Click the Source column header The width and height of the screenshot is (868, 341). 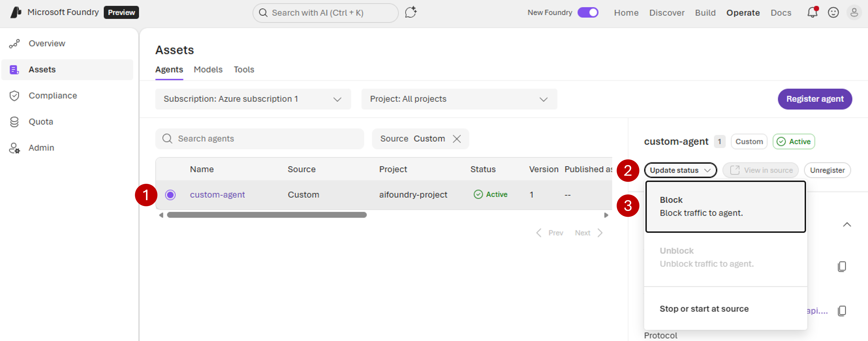pos(302,169)
